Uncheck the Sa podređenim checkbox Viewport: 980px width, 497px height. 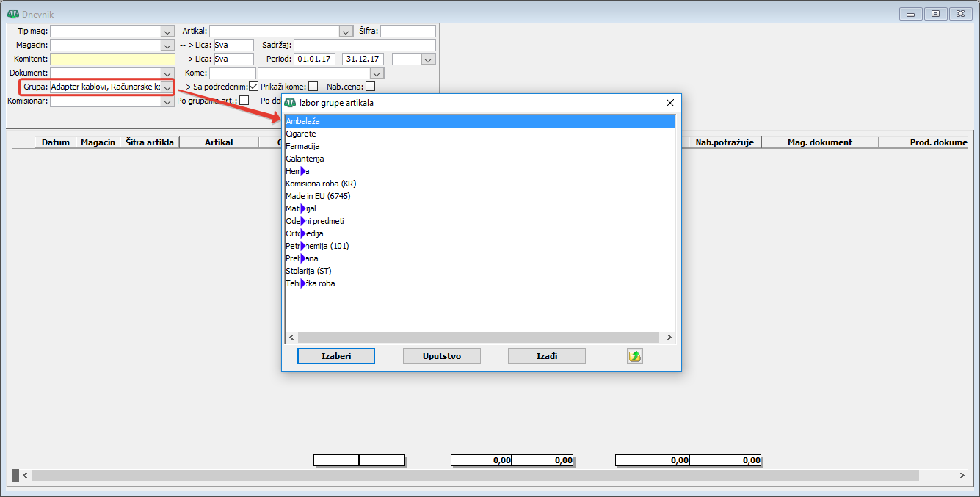[x=254, y=87]
